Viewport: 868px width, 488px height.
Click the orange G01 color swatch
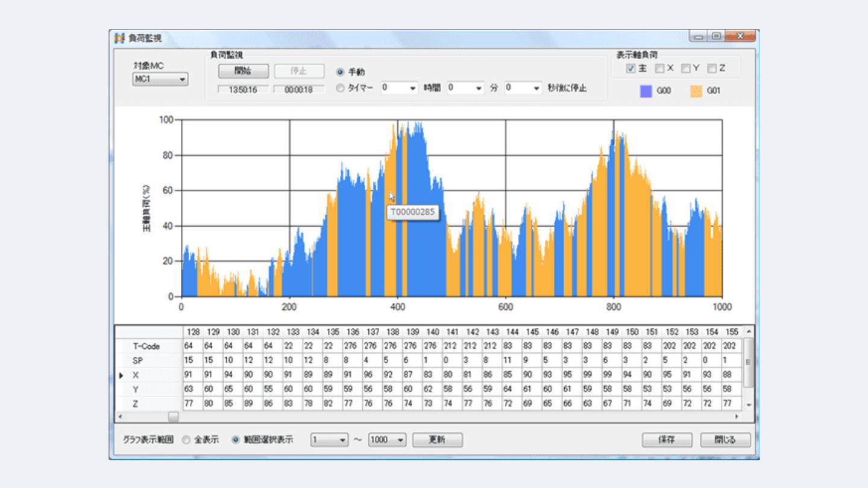696,92
